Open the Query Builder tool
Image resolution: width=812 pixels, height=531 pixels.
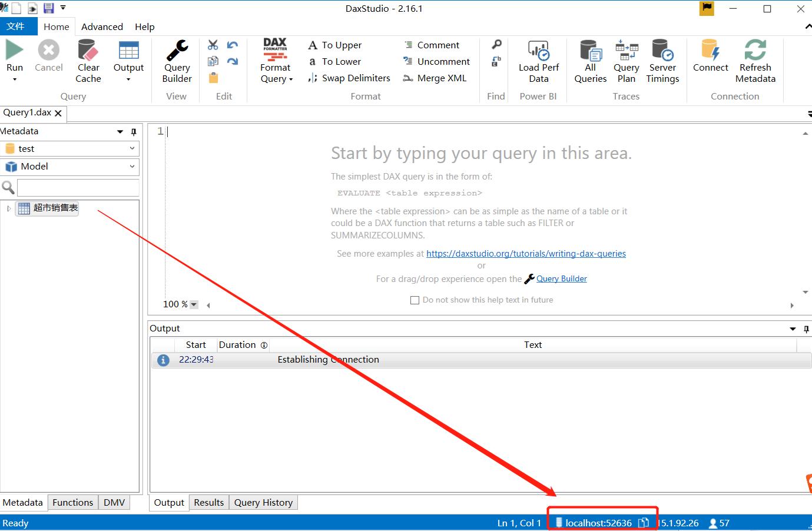[177, 51]
